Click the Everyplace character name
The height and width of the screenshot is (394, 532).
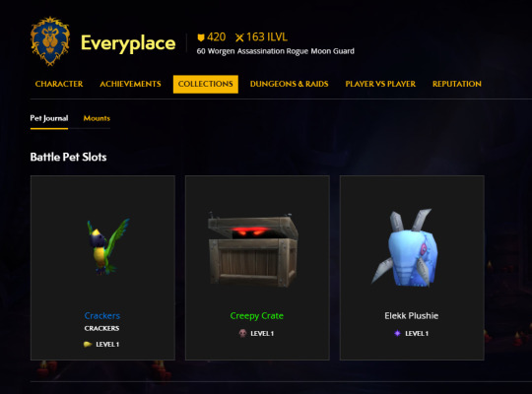tap(128, 43)
